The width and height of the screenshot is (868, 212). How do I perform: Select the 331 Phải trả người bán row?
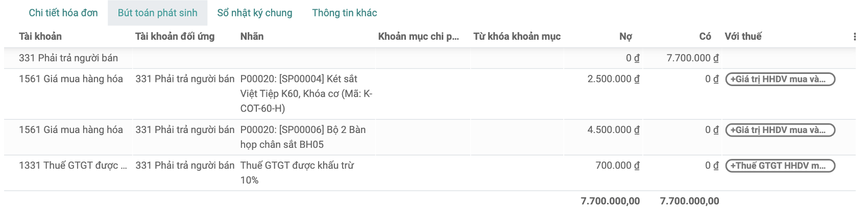point(429,58)
